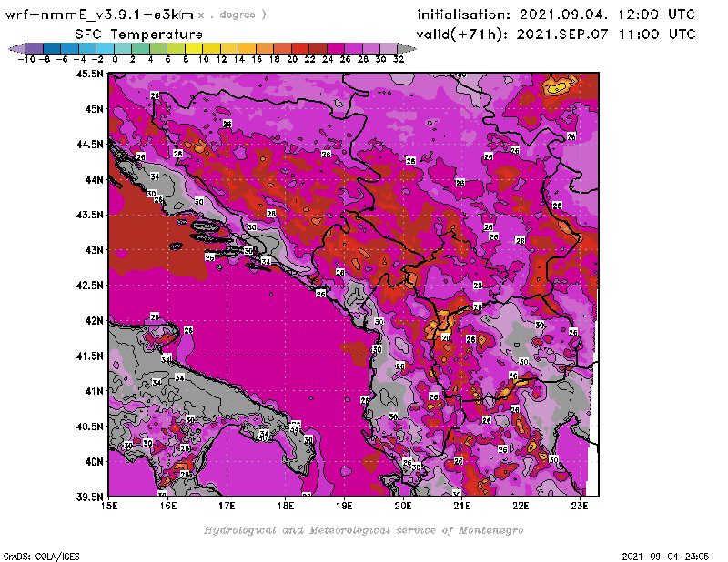Click the colorbar label '18'
728x562 pixels.
(275, 59)
